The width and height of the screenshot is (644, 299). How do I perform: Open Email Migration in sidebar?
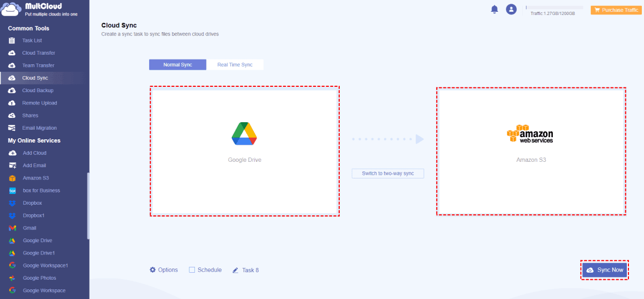(x=40, y=128)
